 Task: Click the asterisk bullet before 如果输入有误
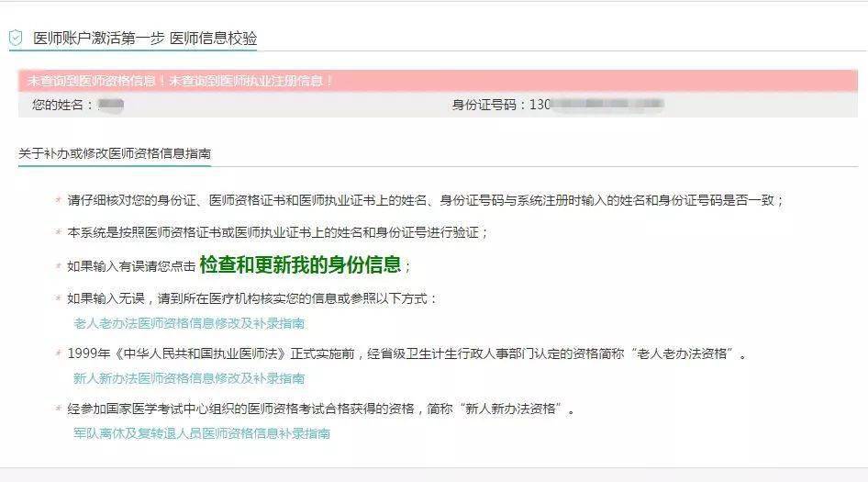58,266
